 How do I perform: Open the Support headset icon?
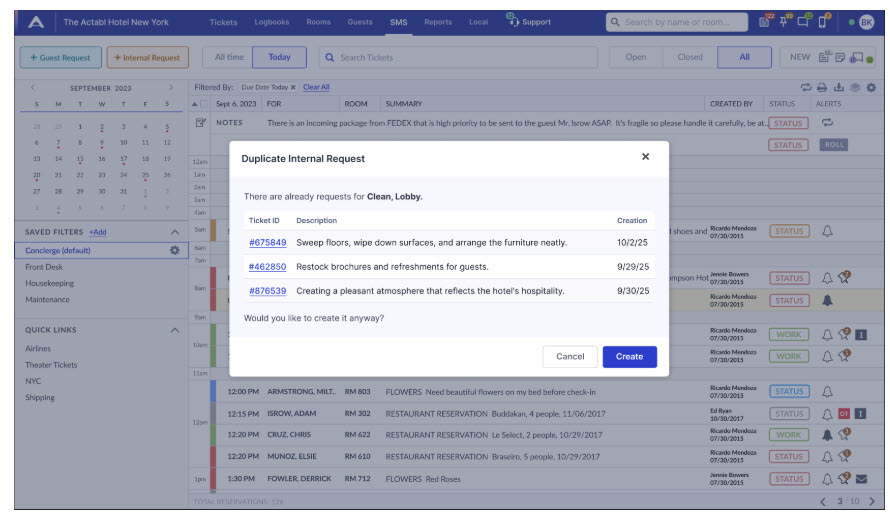(512, 21)
